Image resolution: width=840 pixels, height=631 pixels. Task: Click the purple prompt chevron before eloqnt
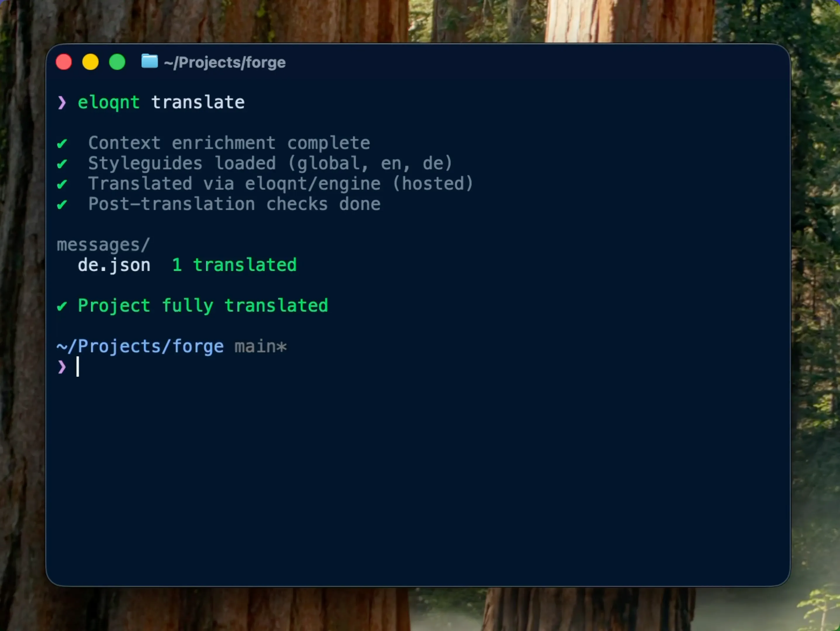pos(62,103)
